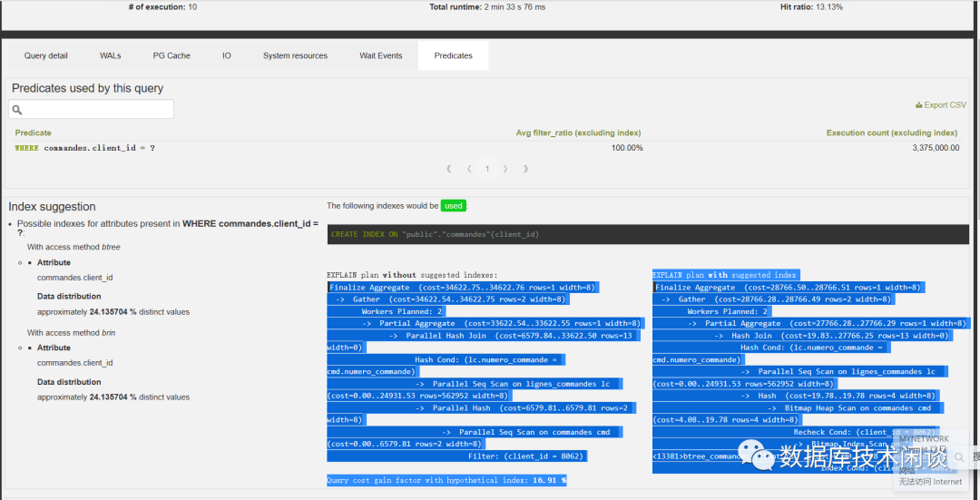The image size is (980, 500).
Task: Open the PG Cache tab
Action: click(x=171, y=55)
